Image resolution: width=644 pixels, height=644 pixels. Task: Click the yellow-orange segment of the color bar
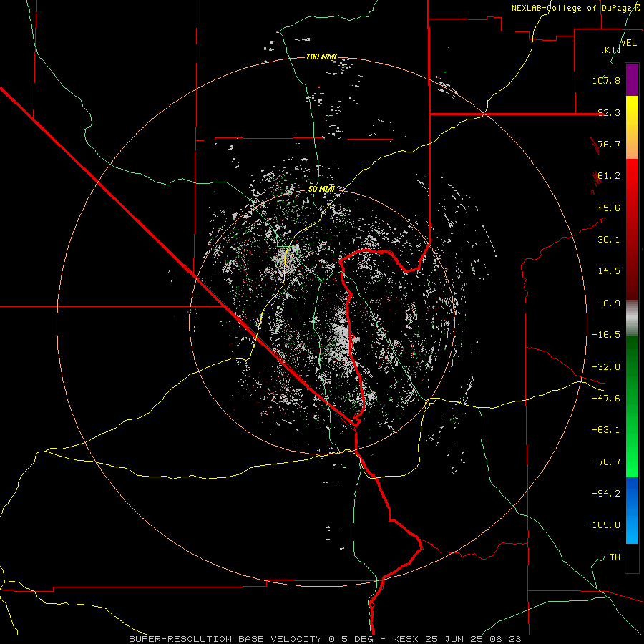click(x=632, y=127)
